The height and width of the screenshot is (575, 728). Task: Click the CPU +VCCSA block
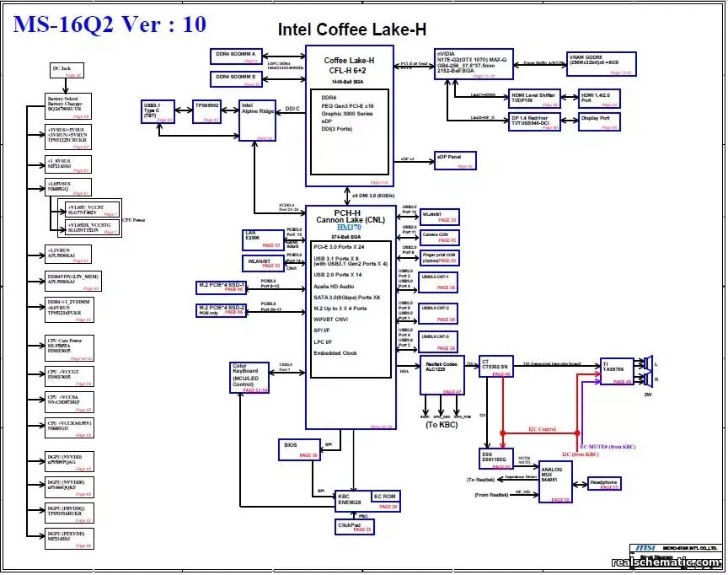[70, 402]
